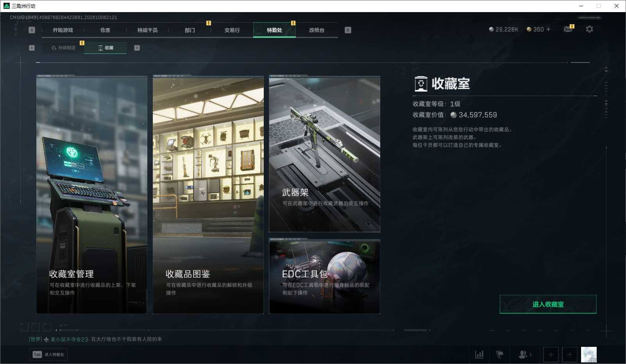
Task: Click the Tab 进入特勤处 button
Action: pyautogui.click(x=48, y=355)
